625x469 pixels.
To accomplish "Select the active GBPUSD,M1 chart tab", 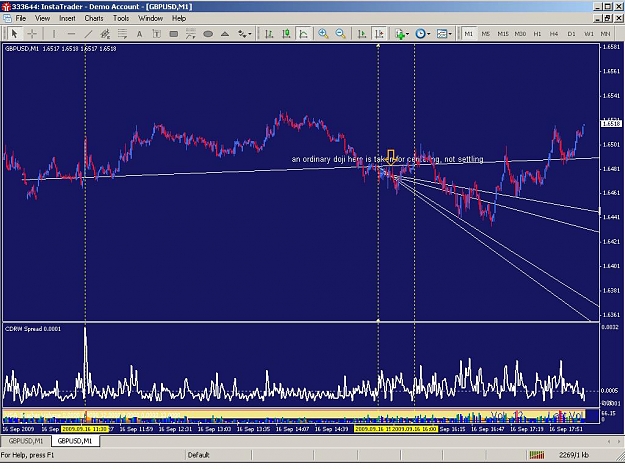I will click(75, 441).
